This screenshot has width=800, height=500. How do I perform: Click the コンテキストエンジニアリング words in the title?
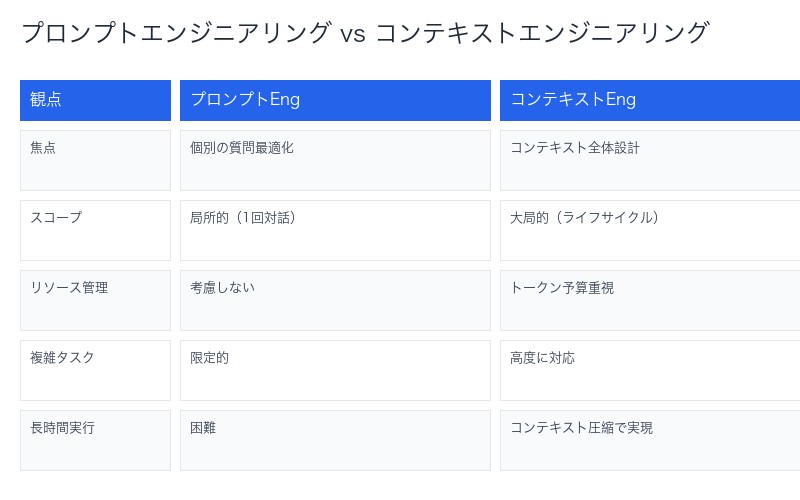(x=541, y=33)
